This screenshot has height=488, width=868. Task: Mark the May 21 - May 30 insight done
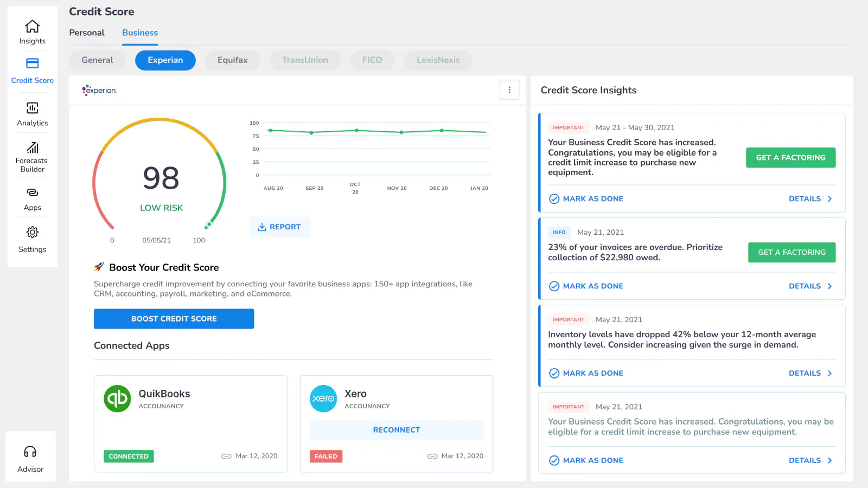click(x=586, y=199)
